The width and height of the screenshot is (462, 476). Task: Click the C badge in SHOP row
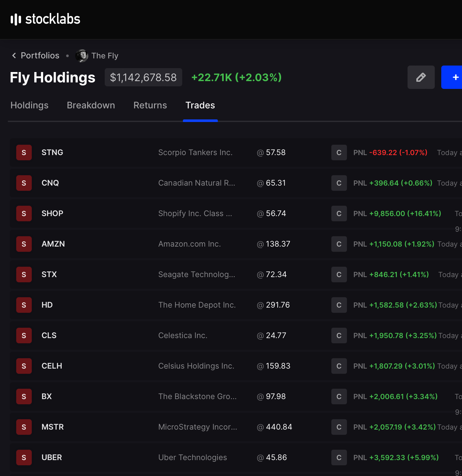pyautogui.click(x=339, y=214)
